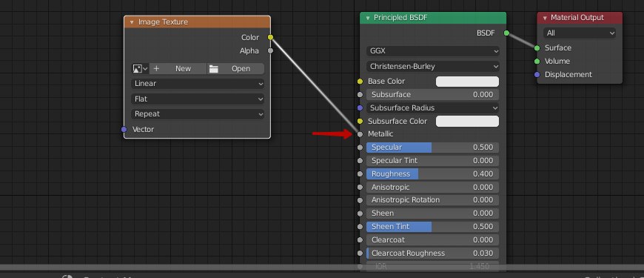Viewport: 644px width, 278px height.
Task: Click the Metallic label in Principled BSDF
Action: 380,134
